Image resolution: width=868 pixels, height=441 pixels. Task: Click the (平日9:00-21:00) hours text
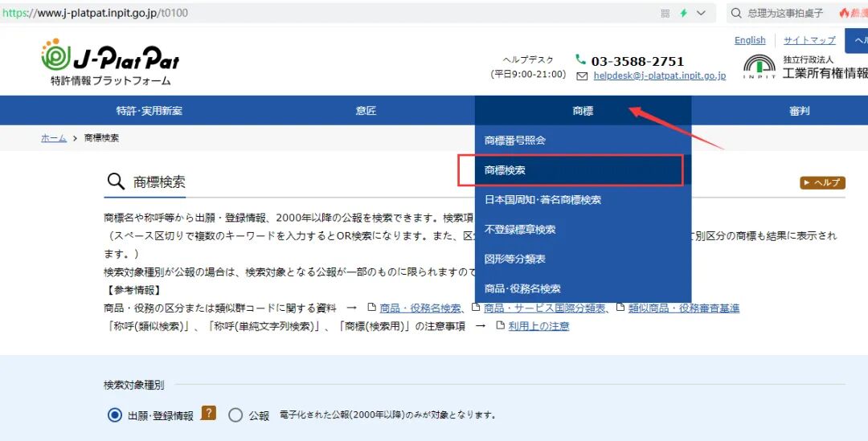click(528, 74)
